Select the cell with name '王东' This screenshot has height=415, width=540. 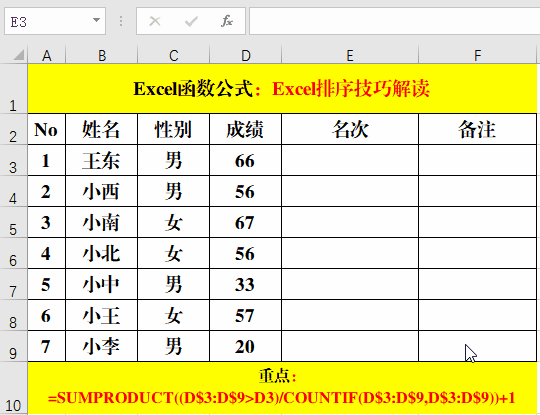point(102,160)
